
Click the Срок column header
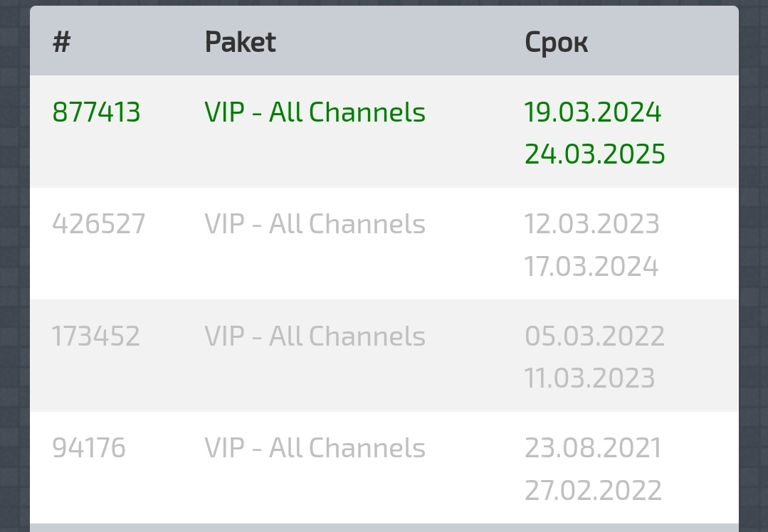pos(556,43)
